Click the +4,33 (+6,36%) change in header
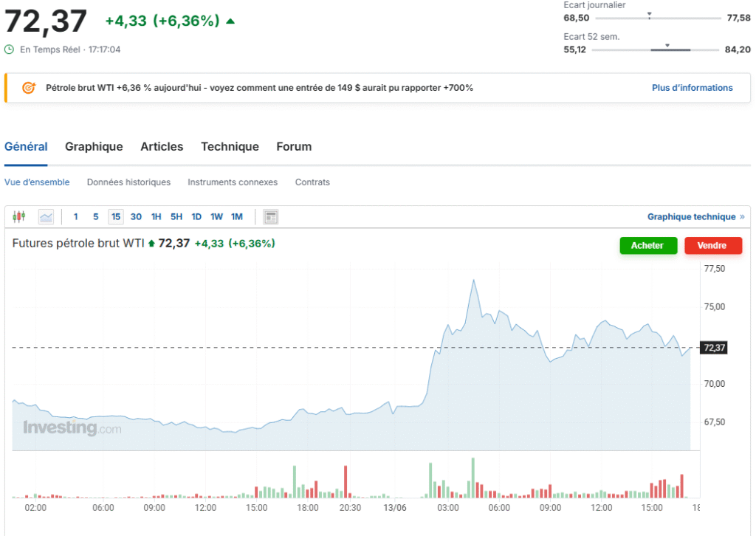This screenshot has height=536, width=756. tap(162, 21)
